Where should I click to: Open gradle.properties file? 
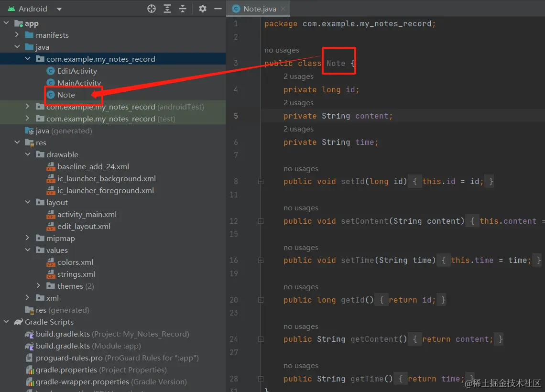tap(101, 370)
